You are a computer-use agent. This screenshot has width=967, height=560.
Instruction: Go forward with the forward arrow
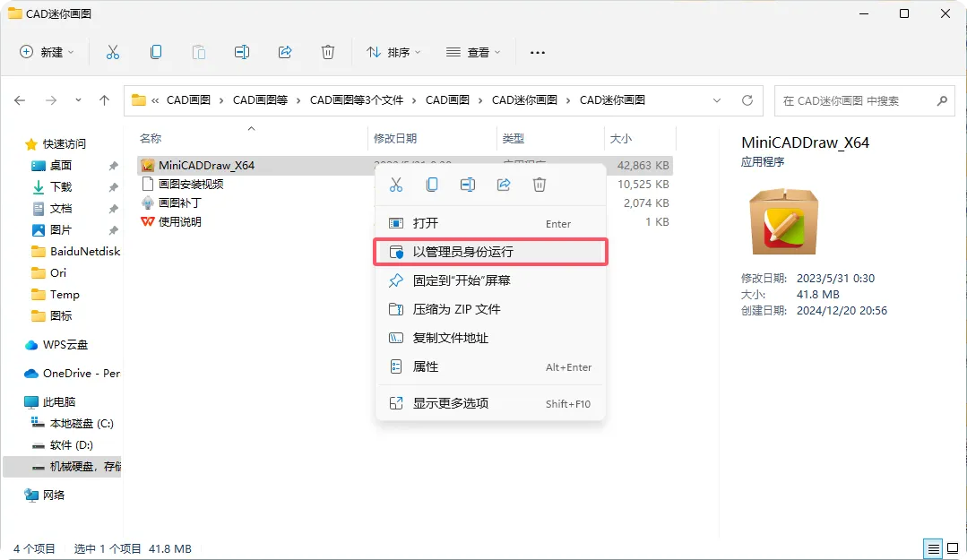[x=51, y=100]
